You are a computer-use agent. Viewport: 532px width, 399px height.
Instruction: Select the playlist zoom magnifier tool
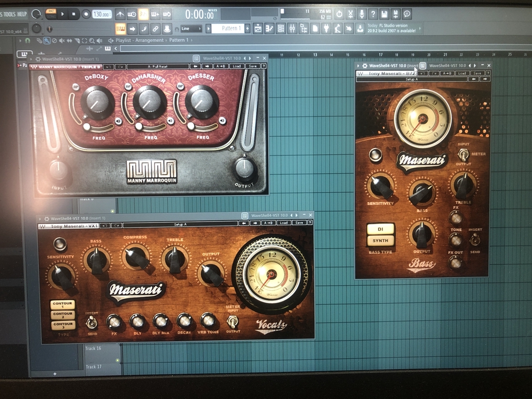click(x=91, y=40)
